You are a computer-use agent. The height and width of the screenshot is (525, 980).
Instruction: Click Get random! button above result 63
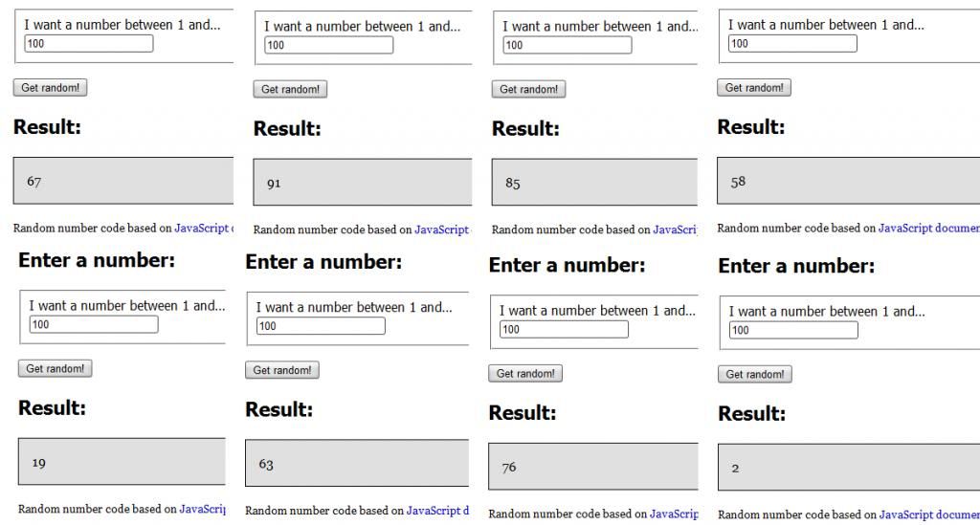pos(282,370)
